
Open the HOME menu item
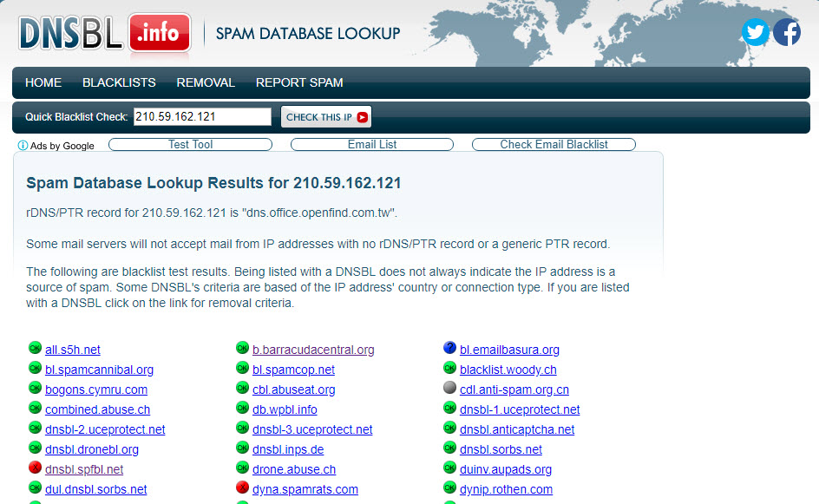[43, 83]
